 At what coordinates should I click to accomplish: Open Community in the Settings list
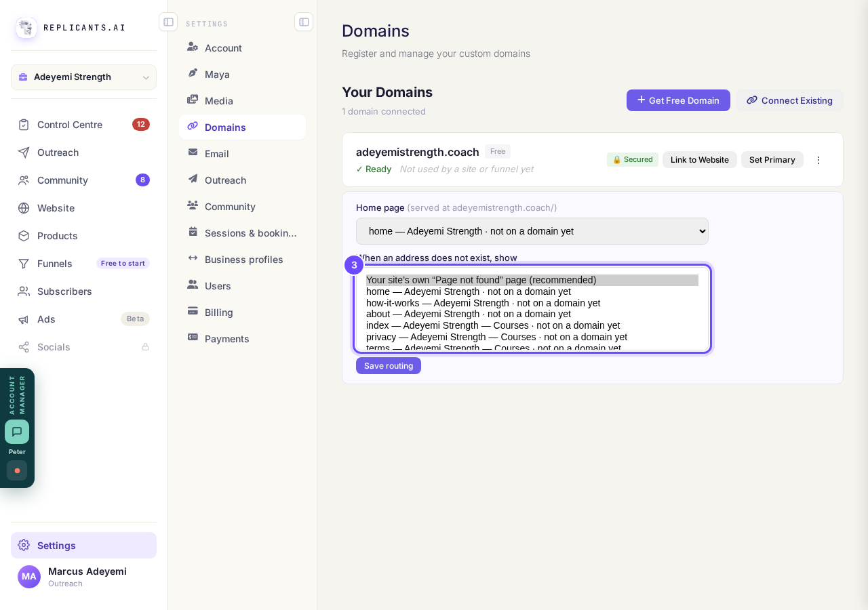click(x=242, y=207)
